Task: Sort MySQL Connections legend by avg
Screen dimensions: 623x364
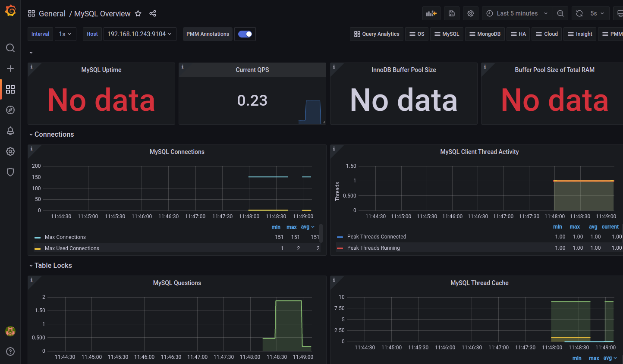Action: 308,227
